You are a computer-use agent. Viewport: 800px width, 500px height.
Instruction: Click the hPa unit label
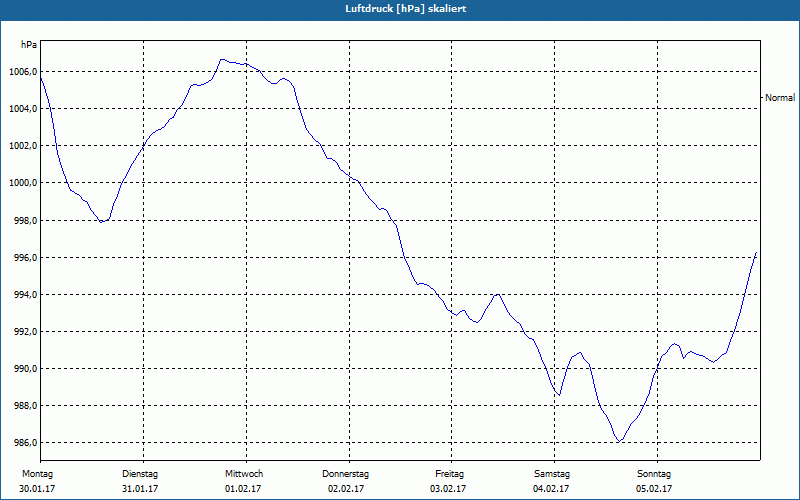29,45
